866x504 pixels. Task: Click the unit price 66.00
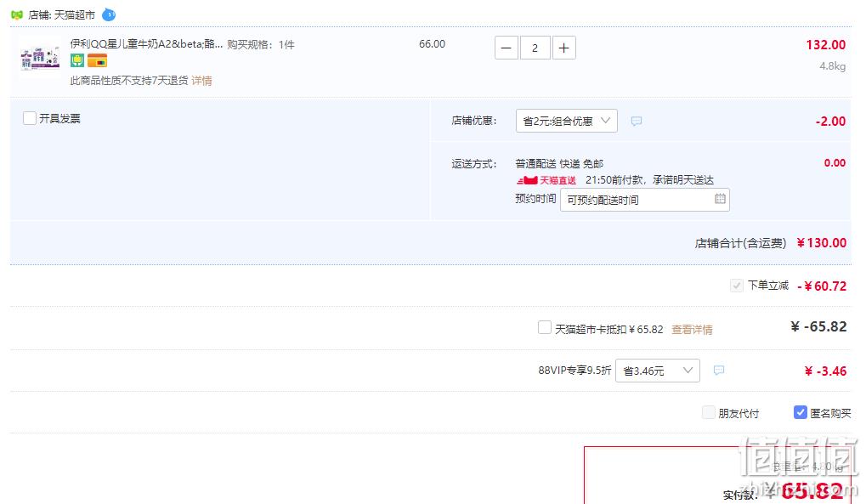432,44
